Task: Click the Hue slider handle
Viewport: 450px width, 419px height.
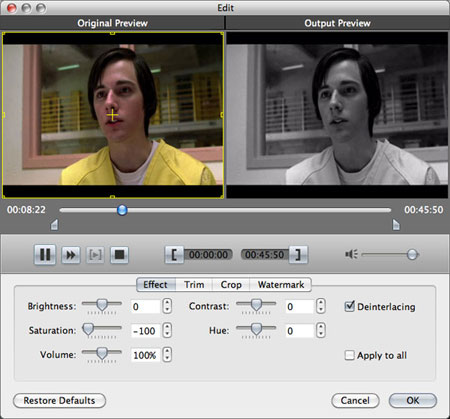Action: 256,329
